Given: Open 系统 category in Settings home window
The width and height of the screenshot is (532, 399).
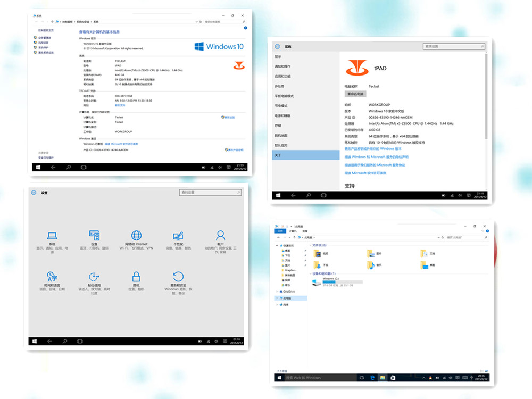Looking at the screenshot, I should coord(52,242).
